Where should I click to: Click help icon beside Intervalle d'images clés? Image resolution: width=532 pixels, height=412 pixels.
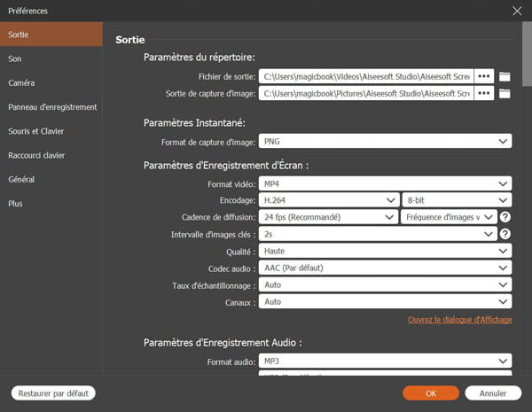pyautogui.click(x=505, y=234)
